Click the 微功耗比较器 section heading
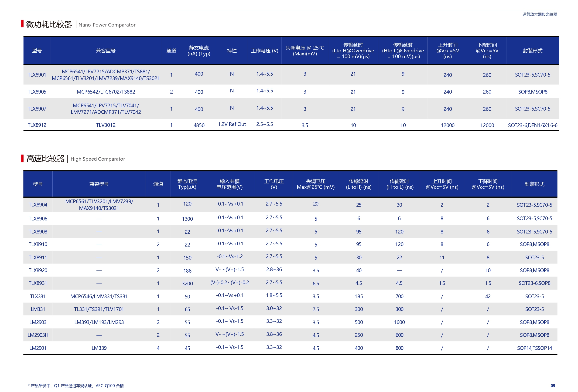 49,24
